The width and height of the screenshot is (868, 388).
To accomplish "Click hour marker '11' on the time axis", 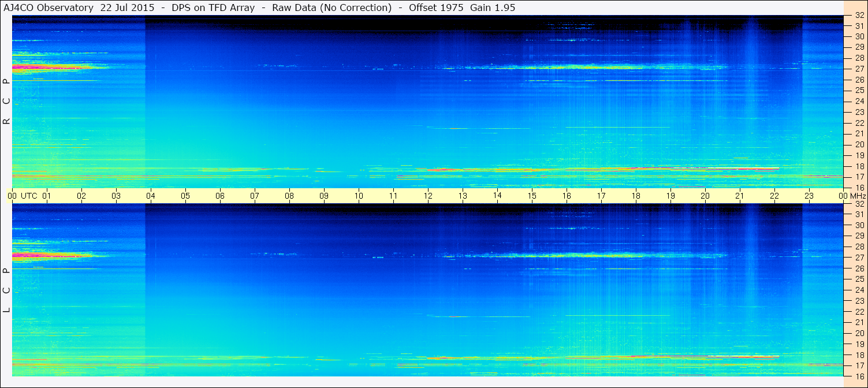I will pyautogui.click(x=393, y=196).
